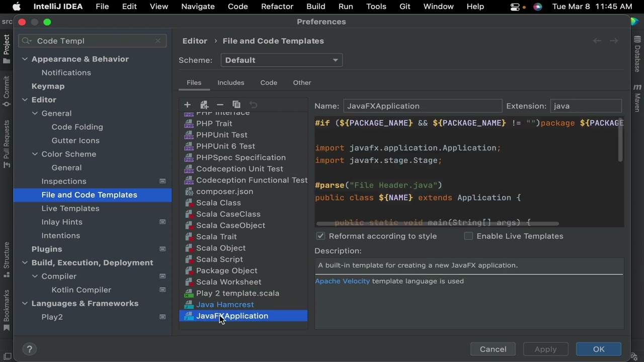The width and height of the screenshot is (644, 362).
Task: Open the Database tool window stripe
Action: coord(637,54)
